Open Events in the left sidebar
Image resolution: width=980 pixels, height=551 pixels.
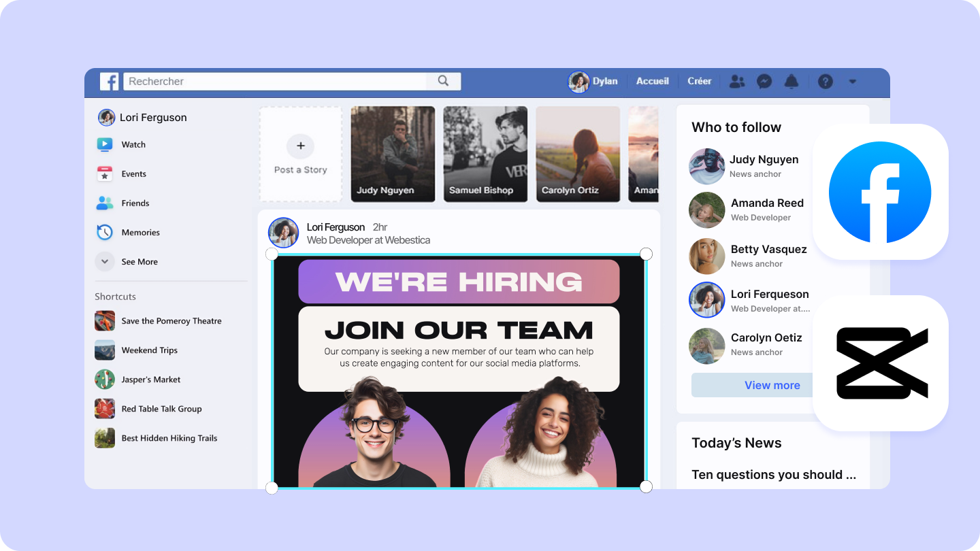coord(121,173)
